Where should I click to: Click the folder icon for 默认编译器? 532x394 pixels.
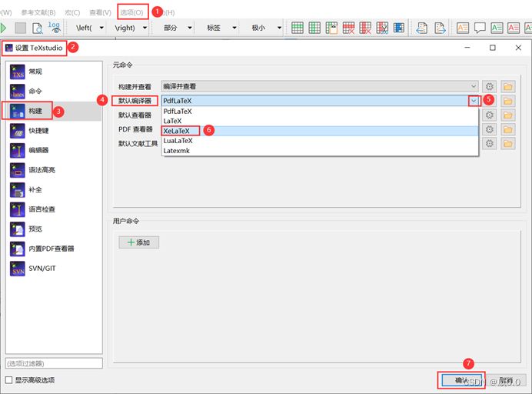[508, 101]
